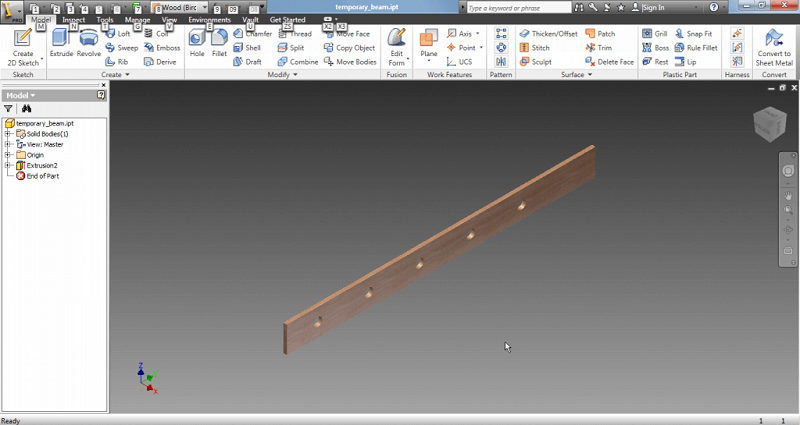This screenshot has height=425, width=800.
Task: Choose the Patch surface tool
Action: coord(600,34)
